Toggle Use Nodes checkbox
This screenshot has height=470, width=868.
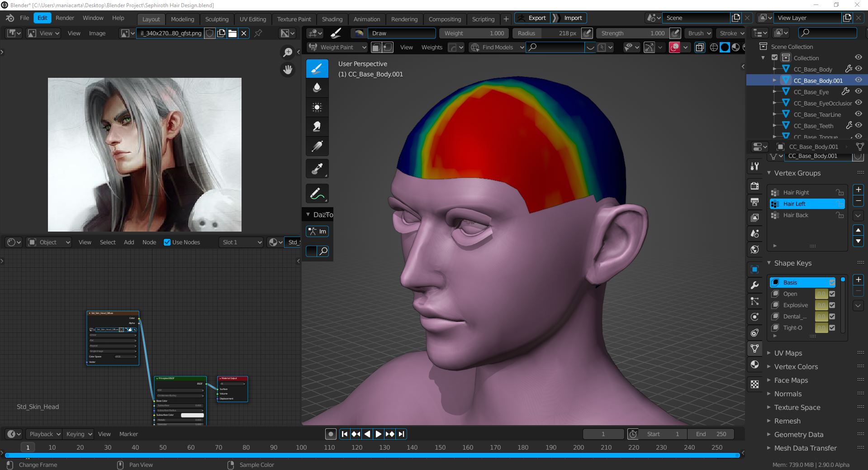coord(167,242)
